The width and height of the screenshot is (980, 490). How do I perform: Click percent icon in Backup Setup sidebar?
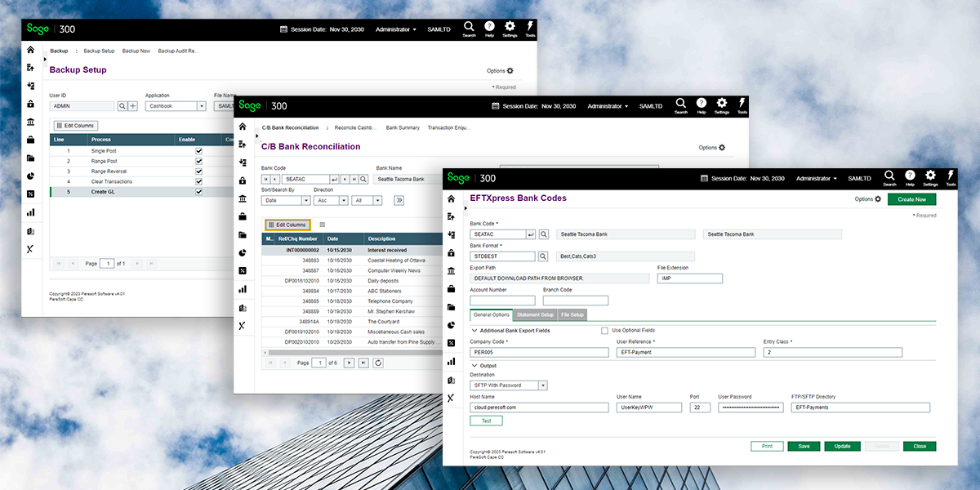(30, 194)
